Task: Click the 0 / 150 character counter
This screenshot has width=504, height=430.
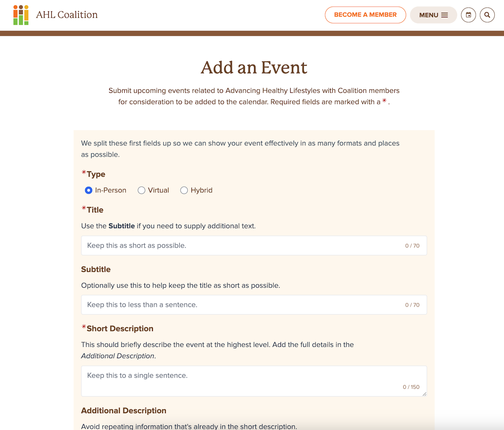Action: [411, 387]
